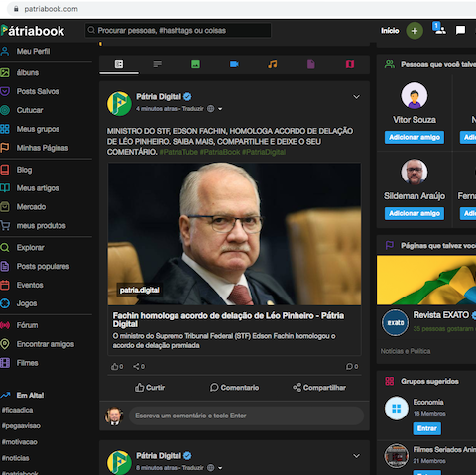Open Mercado in the sidebar
The height and width of the screenshot is (475, 476).
click(x=23, y=207)
